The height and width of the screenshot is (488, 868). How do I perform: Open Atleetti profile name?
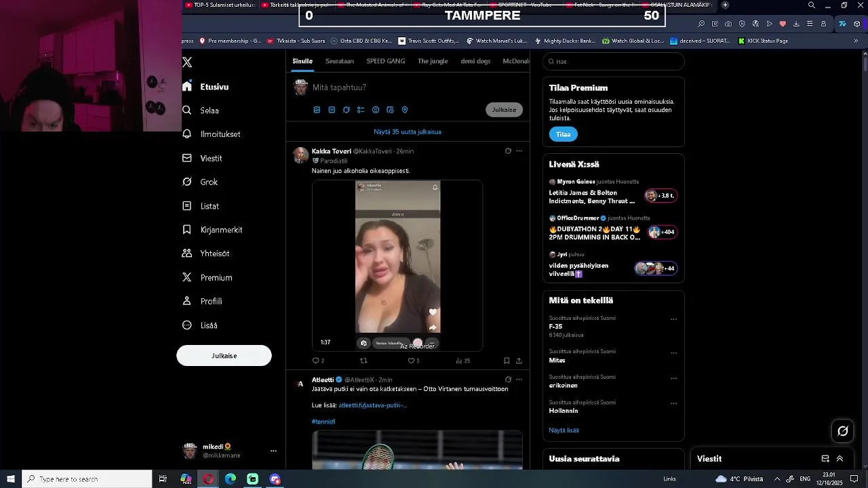click(323, 380)
